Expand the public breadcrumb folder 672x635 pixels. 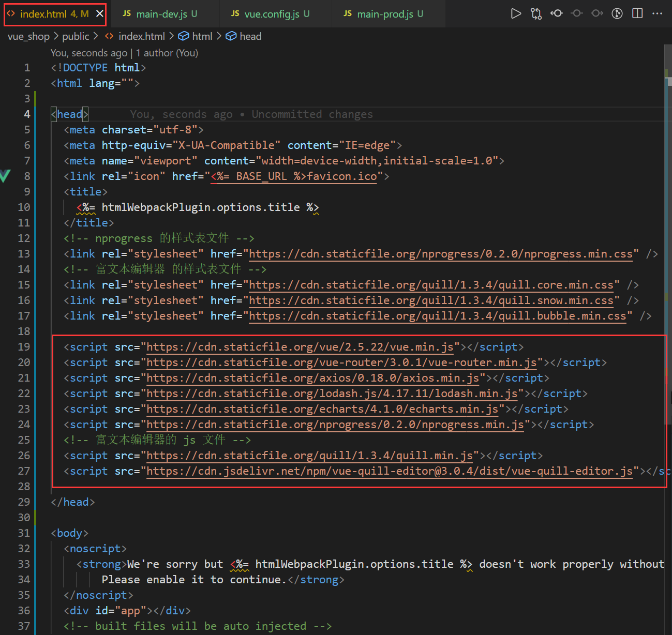pyautogui.click(x=76, y=36)
